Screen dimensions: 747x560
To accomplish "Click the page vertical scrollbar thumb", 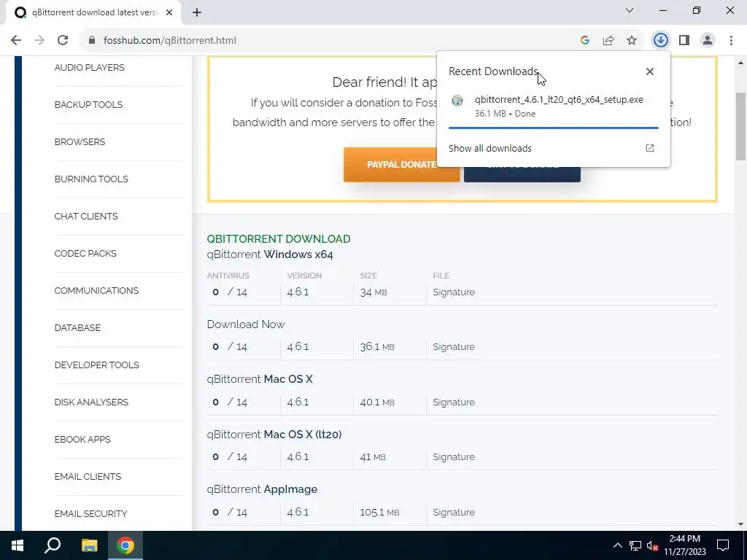I will [x=740, y=126].
